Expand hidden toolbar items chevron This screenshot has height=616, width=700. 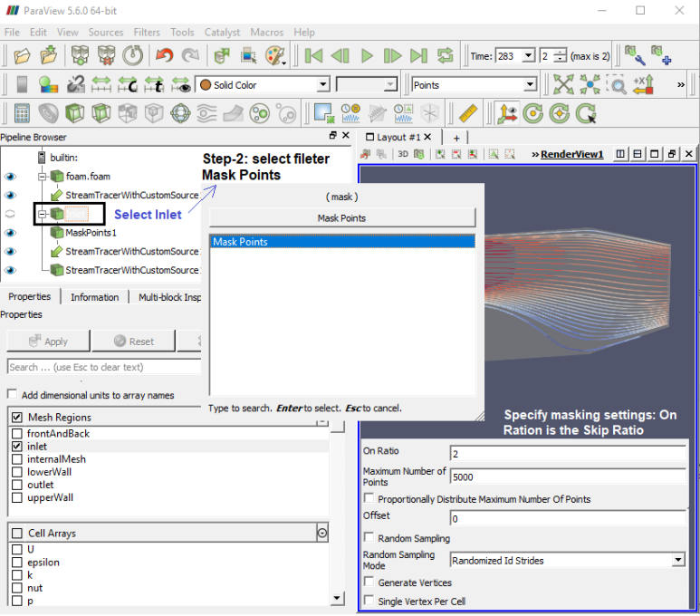[x=680, y=84]
